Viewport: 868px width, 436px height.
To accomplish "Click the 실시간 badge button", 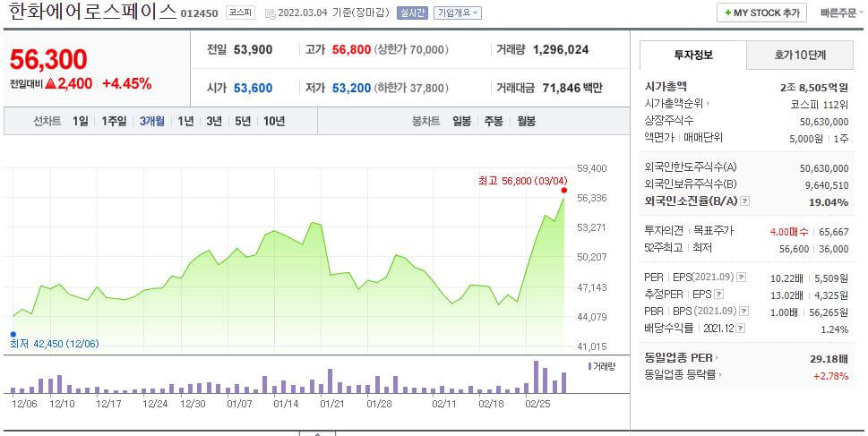I will 412,13.
